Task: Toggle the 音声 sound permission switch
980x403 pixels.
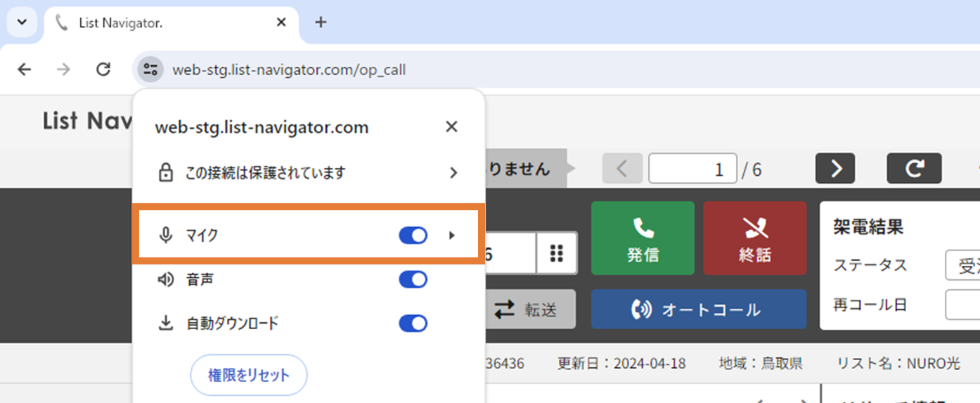Action: 413,280
